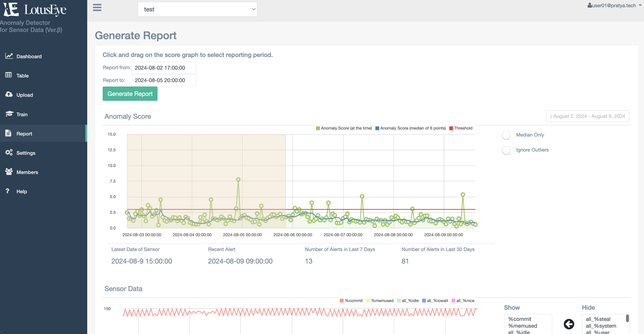Enable the Median Only switch
This screenshot has height=334, width=644.
[x=508, y=135]
